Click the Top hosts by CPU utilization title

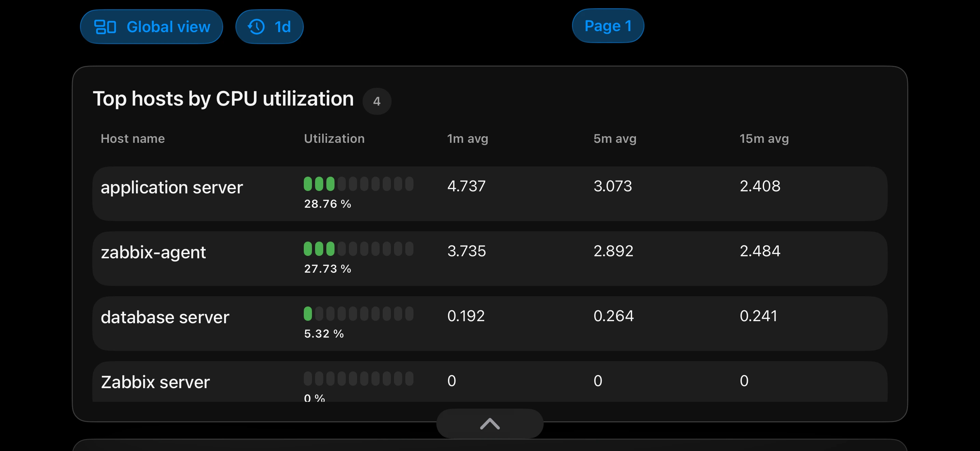pos(224,98)
